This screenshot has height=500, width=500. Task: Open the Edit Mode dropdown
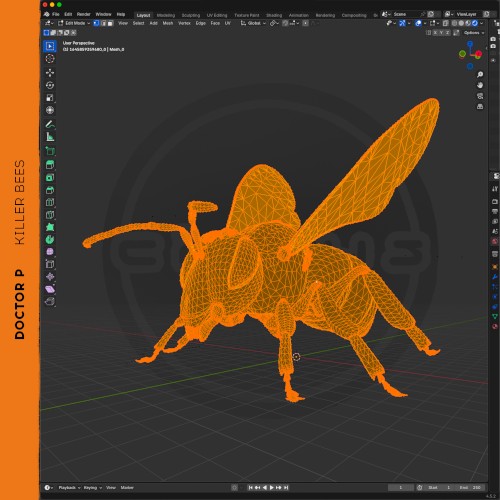(x=74, y=23)
